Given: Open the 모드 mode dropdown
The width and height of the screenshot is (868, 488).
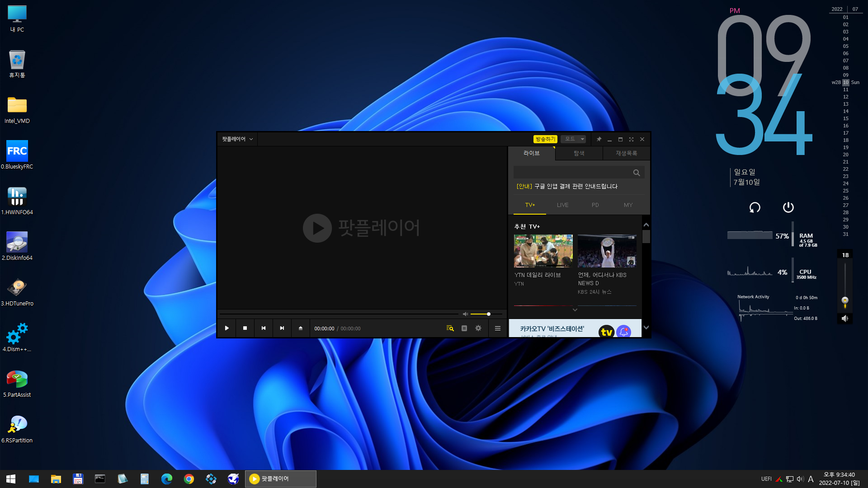Looking at the screenshot, I should pyautogui.click(x=573, y=139).
